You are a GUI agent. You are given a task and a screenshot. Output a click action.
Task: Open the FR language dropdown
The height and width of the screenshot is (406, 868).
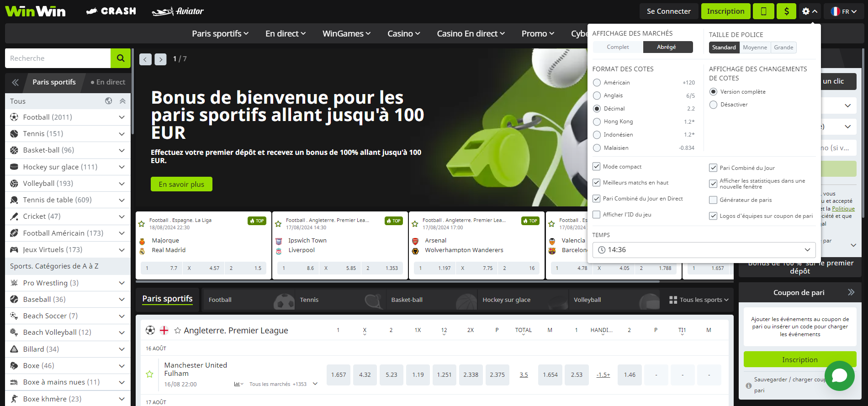pos(843,11)
